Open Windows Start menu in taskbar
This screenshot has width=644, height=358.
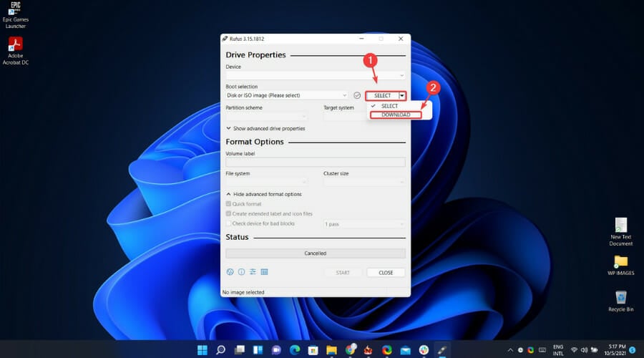click(203, 350)
